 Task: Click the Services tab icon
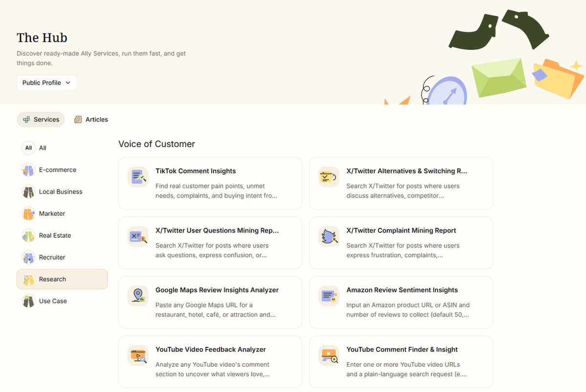pyautogui.click(x=26, y=120)
